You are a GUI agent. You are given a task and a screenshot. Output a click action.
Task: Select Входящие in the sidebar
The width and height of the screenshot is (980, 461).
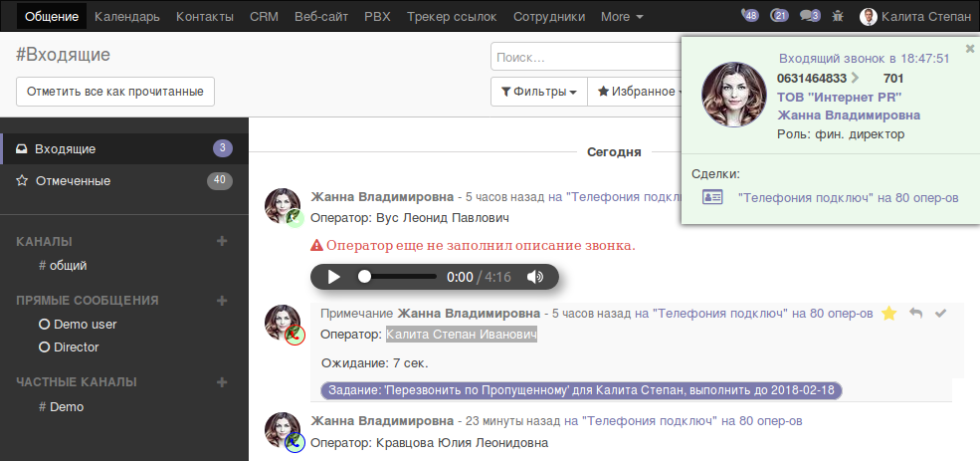[124, 149]
